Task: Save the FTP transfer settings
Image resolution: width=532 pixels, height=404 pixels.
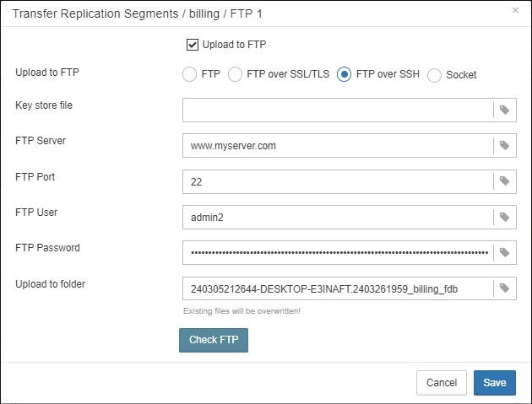Action: pyautogui.click(x=494, y=383)
